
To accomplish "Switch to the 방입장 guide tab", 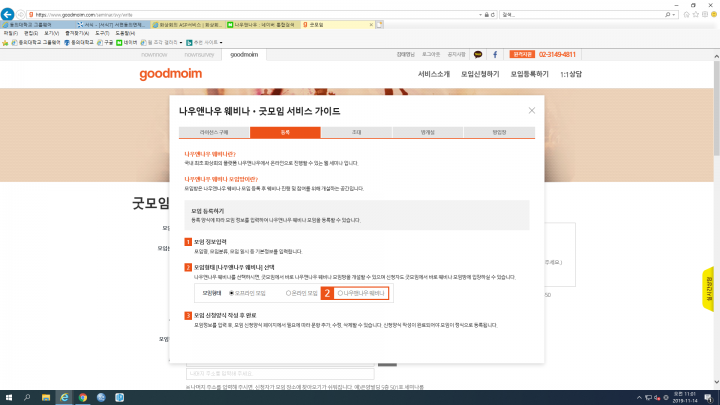I will tap(499, 132).
